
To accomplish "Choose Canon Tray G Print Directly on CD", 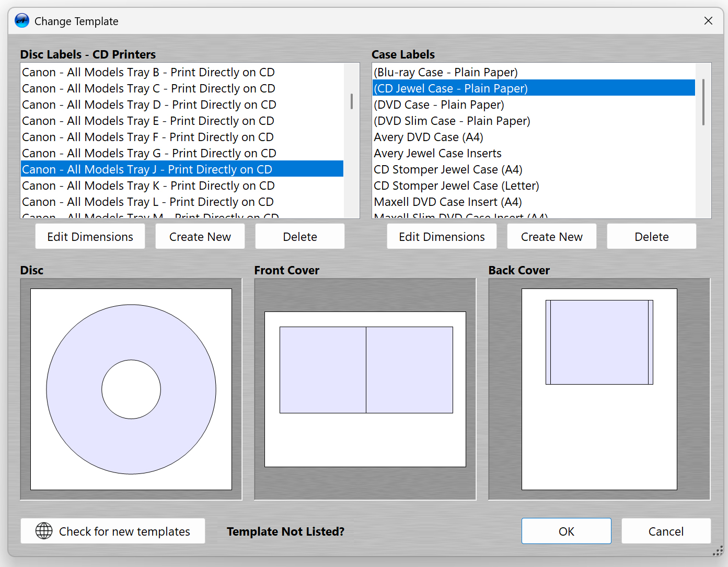I will pyautogui.click(x=149, y=153).
